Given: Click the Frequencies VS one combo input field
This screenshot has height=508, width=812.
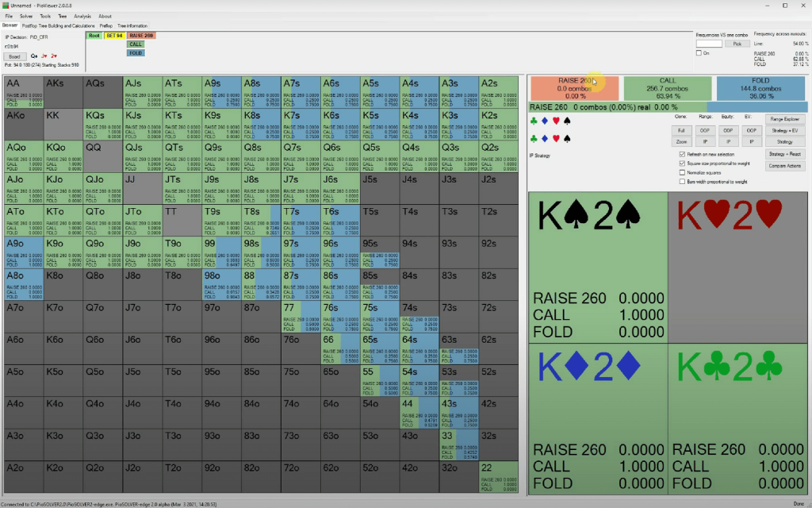Looking at the screenshot, I should click(709, 44).
